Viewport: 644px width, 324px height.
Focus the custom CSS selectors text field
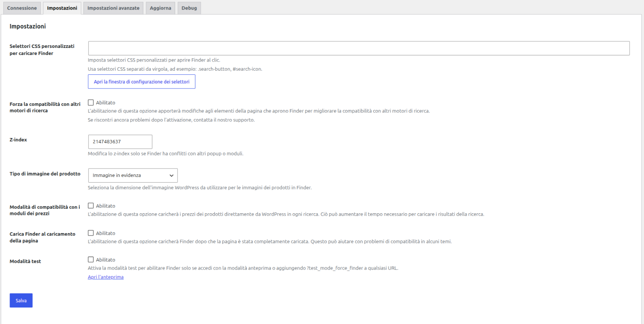(x=359, y=48)
